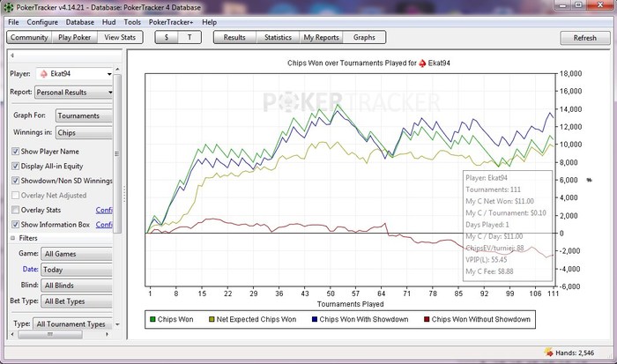Open the File menu

coord(13,22)
